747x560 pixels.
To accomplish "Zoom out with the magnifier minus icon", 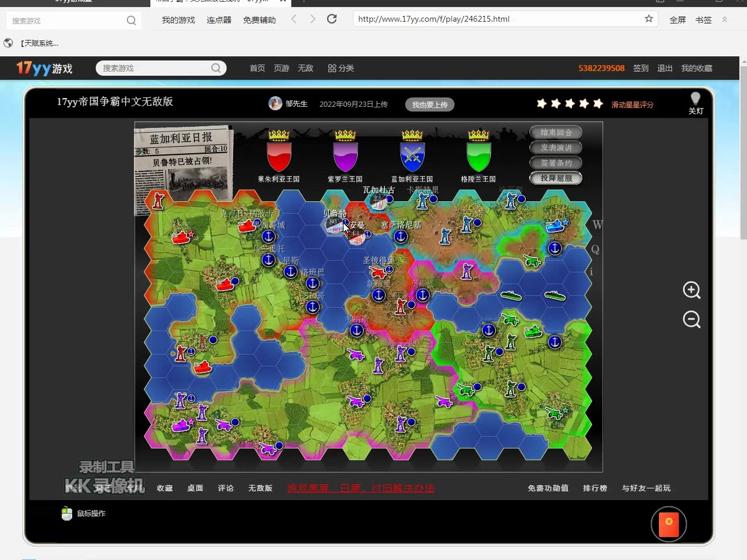I will pyautogui.click(x=692, y=319).
